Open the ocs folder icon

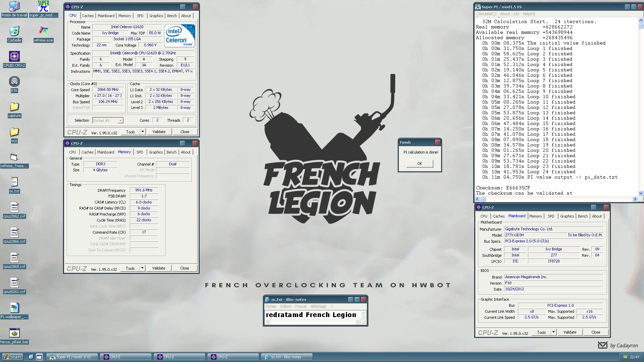coord(14,135)
